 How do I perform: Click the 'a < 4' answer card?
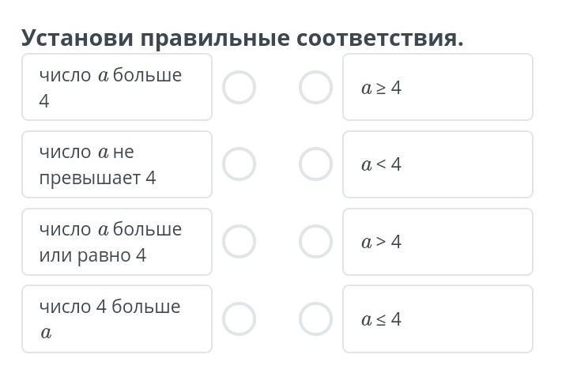[437, 164]
